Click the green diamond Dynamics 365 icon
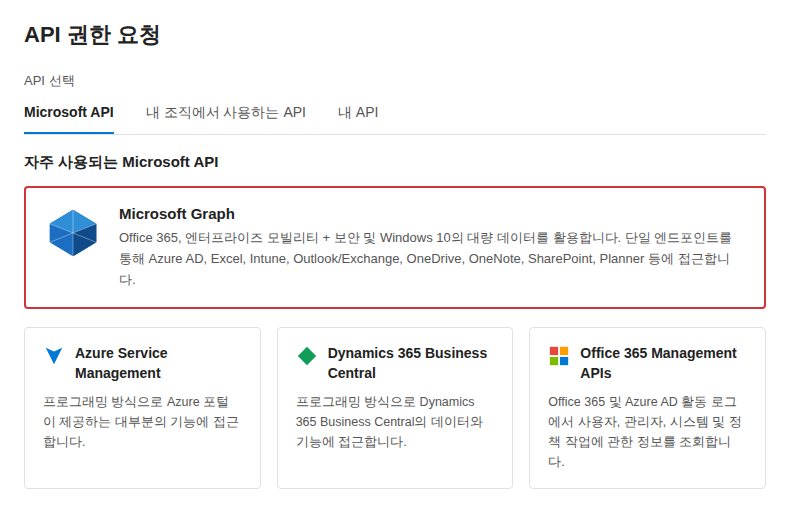Viewport: 790px width, 509px height. click(x=307, y=356)
